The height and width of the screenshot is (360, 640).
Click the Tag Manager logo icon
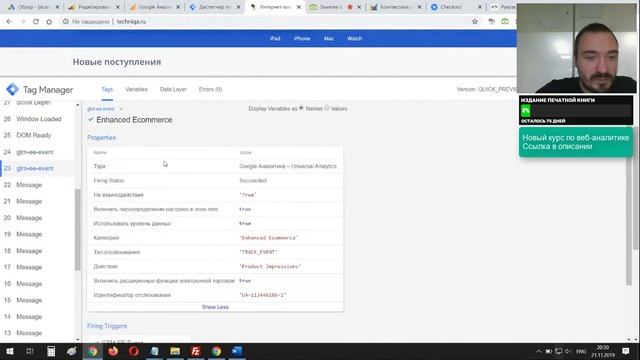click(x=12, y=89)
